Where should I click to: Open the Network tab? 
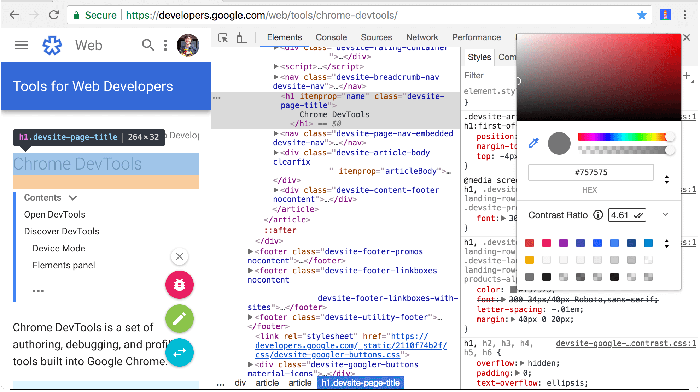pos(422,38)
